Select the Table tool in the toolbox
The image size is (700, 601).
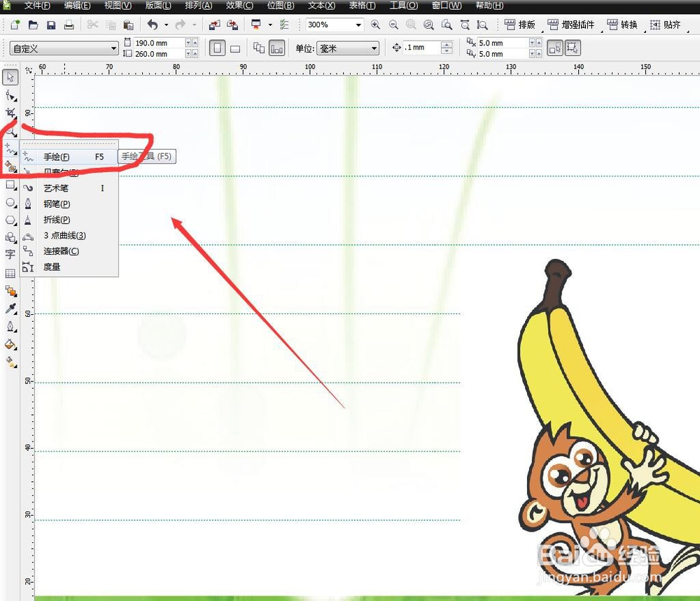click(x=10, y=273)
